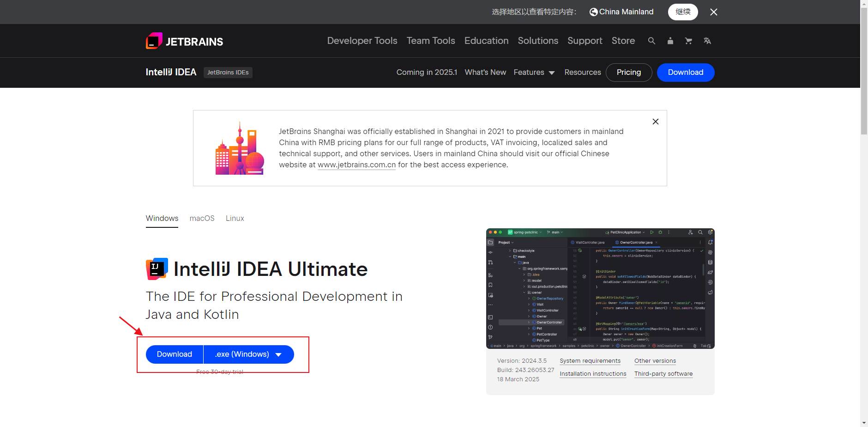Go to the Store menu item
This screenshot has width=868, height=427.
[623, 41]
